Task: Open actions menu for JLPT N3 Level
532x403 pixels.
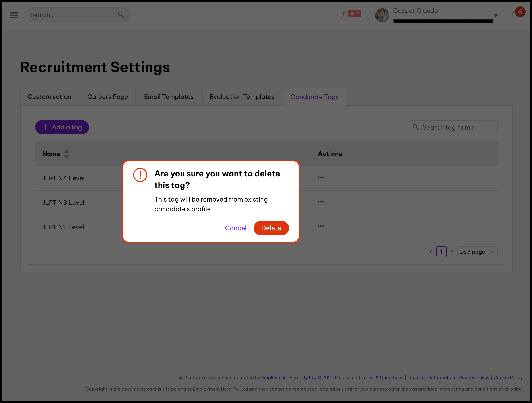Action: [321, 202]
